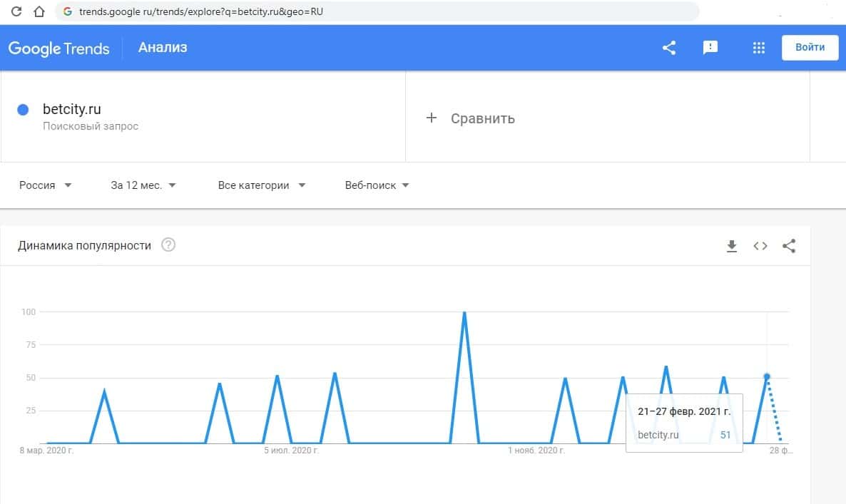Download the popularity chart data
846x504 pixels.
pos(731,246)
